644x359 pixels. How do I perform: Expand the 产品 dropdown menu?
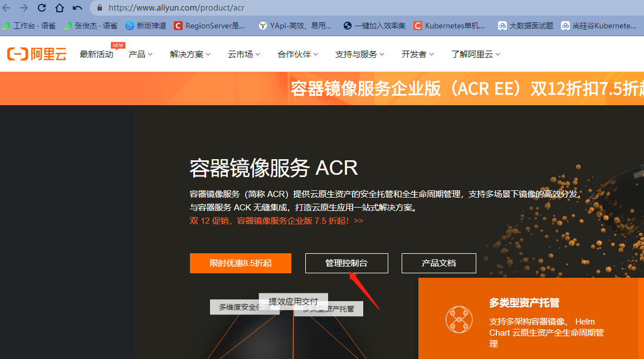tap(140, 55)
